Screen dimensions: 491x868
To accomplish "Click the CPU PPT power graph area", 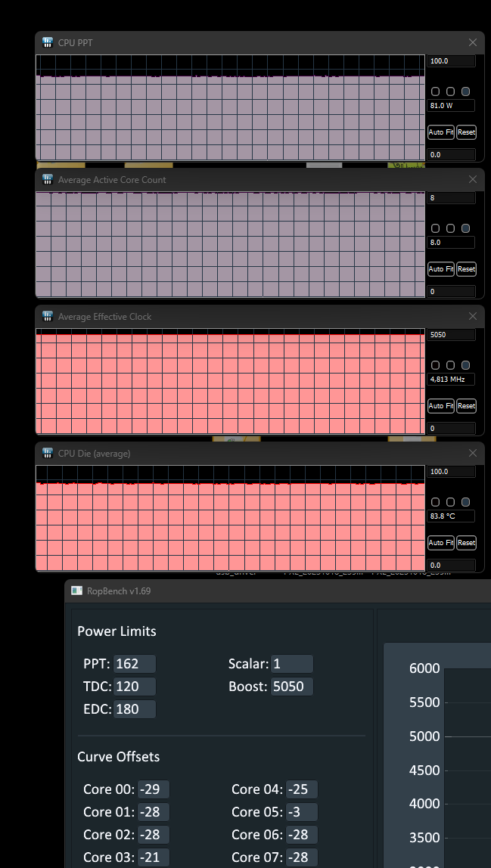I will 231,107.
